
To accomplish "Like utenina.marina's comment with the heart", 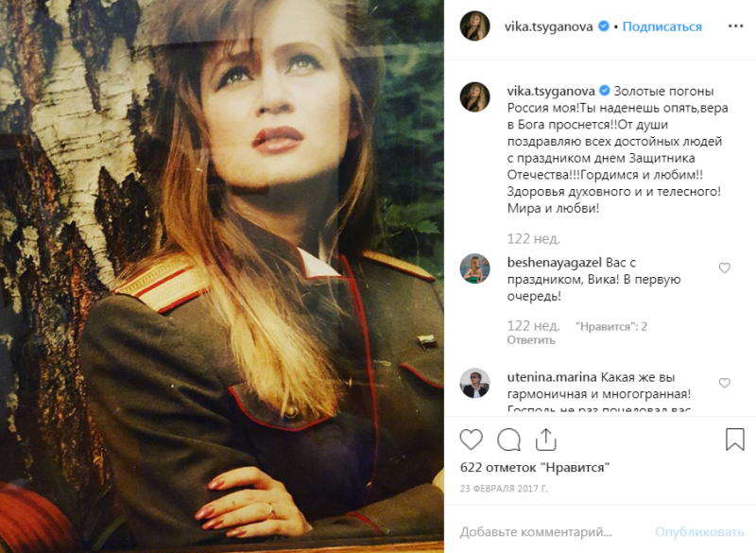I will [724, 383].
